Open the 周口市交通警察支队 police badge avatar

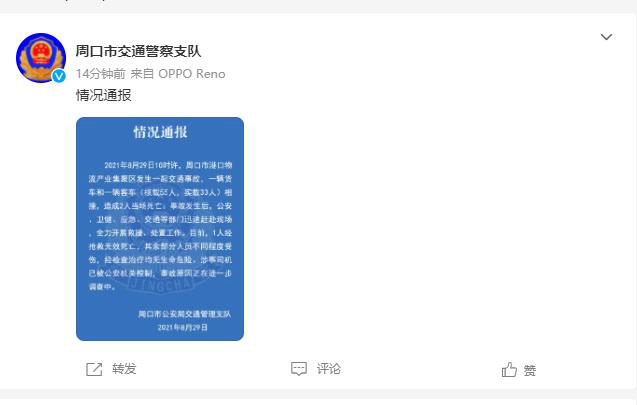[x=41, y=58]
